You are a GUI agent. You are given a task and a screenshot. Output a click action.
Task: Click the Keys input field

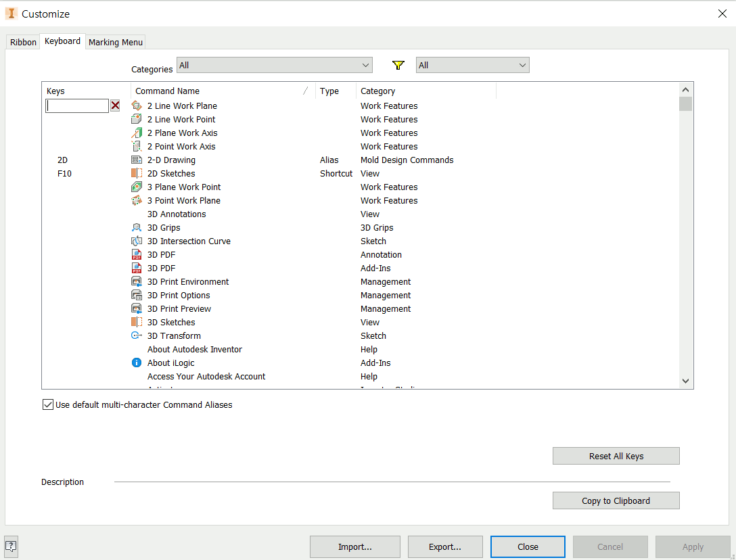pyautogui.click(x=77, y=106)
